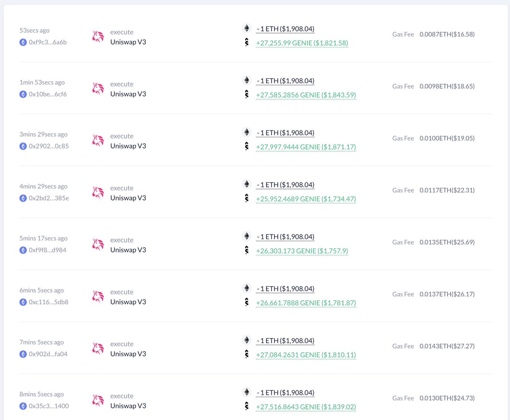
Task: Click the GENIE token icon next to +27,585.2856 GENIE
Action: (246, 94)
